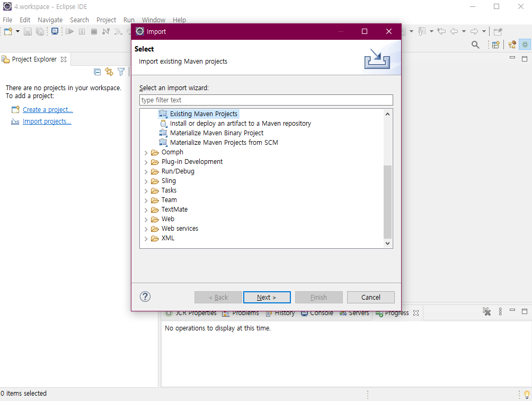Open the Import dialog help icon

(x=145, y=297)
